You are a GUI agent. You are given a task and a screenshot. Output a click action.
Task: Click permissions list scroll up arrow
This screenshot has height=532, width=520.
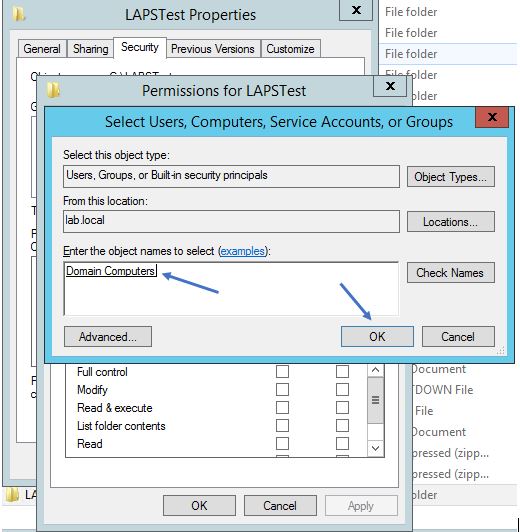coord(375,370)
